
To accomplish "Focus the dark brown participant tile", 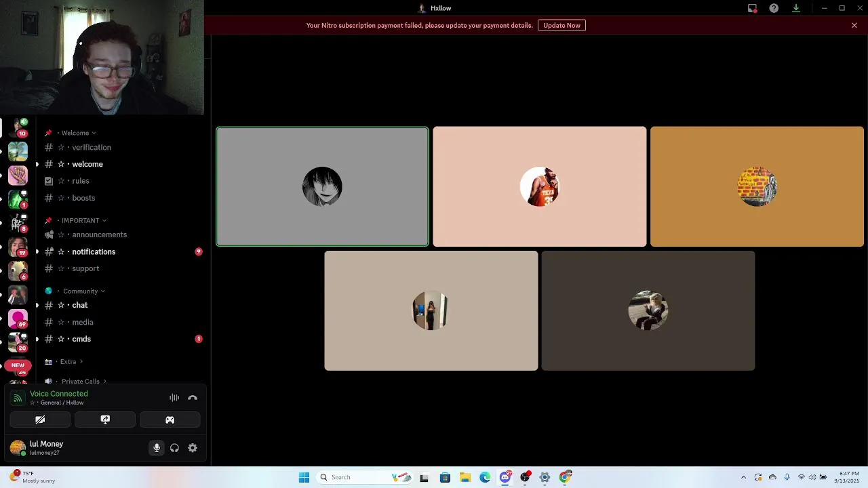I will (x=648, y=310).
